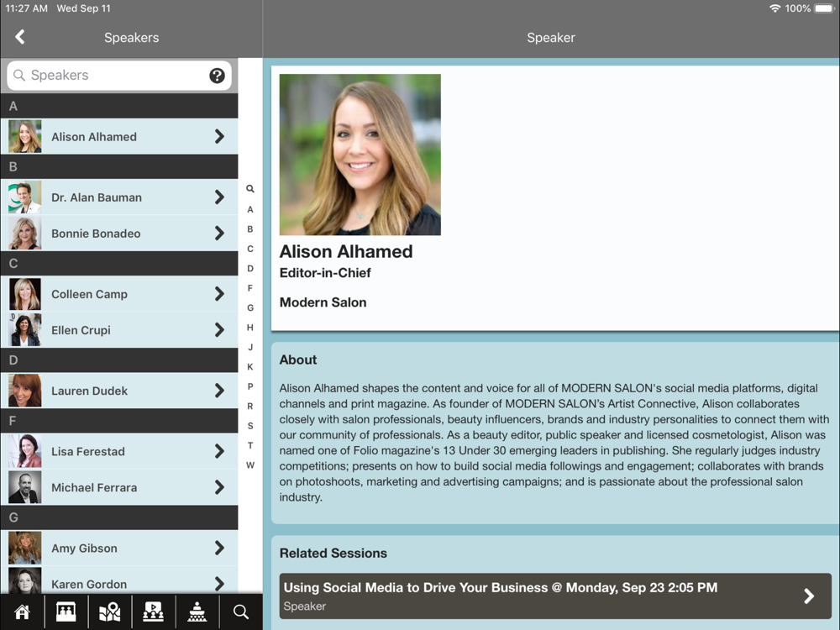Screen dimensions: 840x630
Task: Tap the Modern Salon company label
Action: coord(323,302)
